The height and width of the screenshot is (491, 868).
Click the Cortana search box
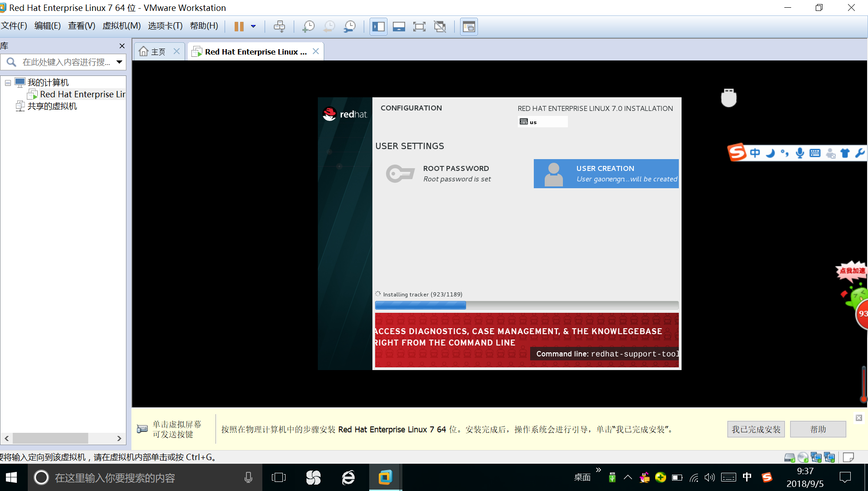(145, 477)
